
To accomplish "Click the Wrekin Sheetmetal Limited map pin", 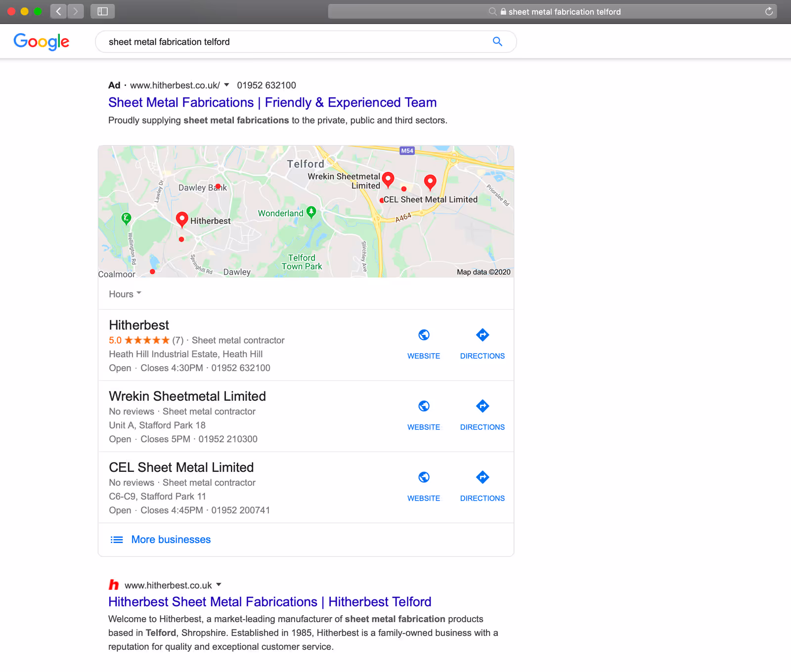I will pyautogui.click(x=388, y=180).
